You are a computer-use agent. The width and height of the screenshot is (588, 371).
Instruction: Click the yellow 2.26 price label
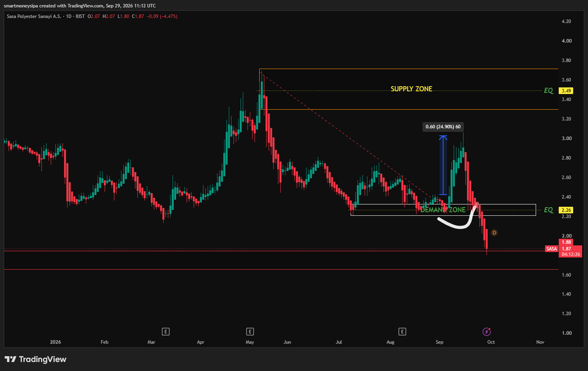coord(566,210)
